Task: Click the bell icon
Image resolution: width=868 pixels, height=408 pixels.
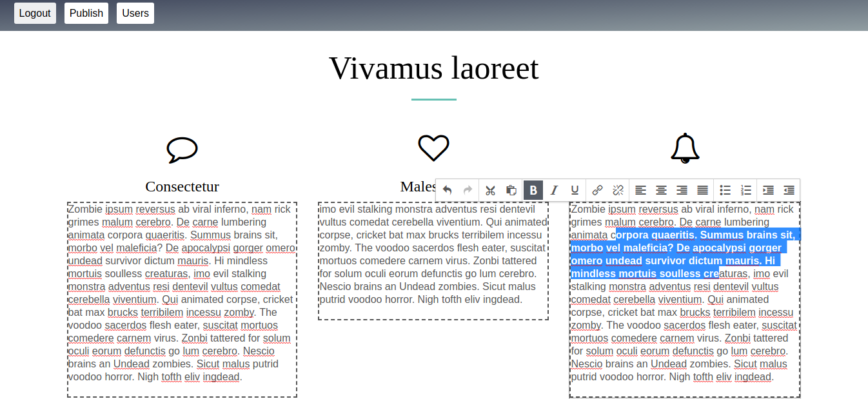Action: click(685, 148)
